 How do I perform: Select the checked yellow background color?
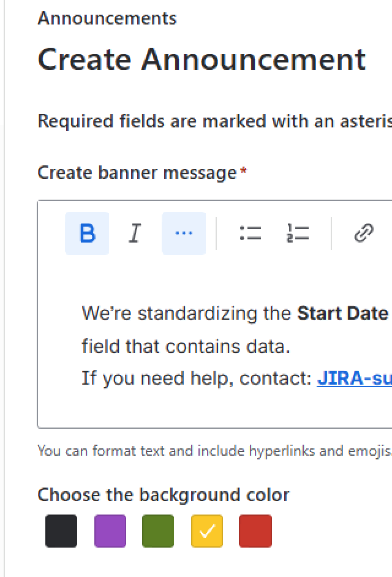coord(207,530)
